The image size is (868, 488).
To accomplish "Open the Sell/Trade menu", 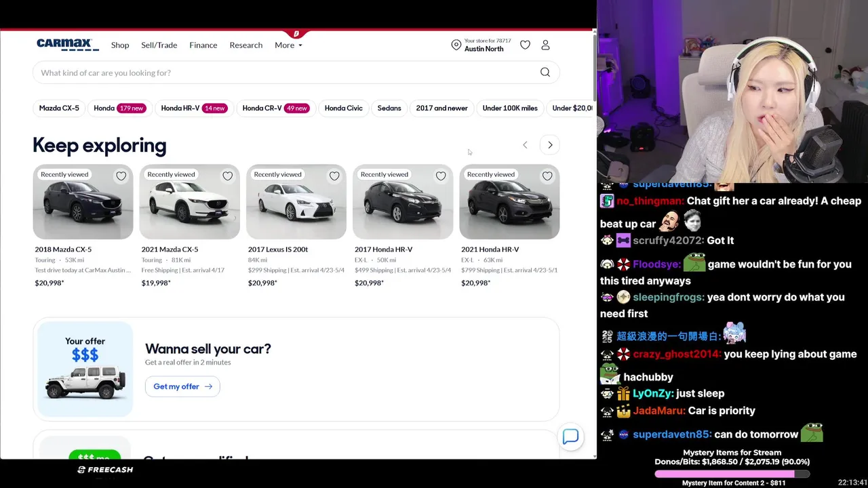I will (159, 45).
